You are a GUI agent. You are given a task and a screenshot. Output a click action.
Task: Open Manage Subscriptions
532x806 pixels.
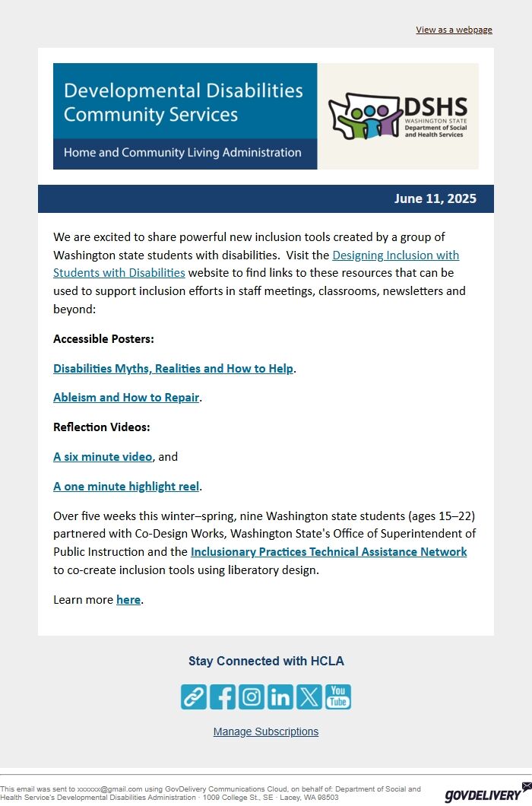point(265,731)
